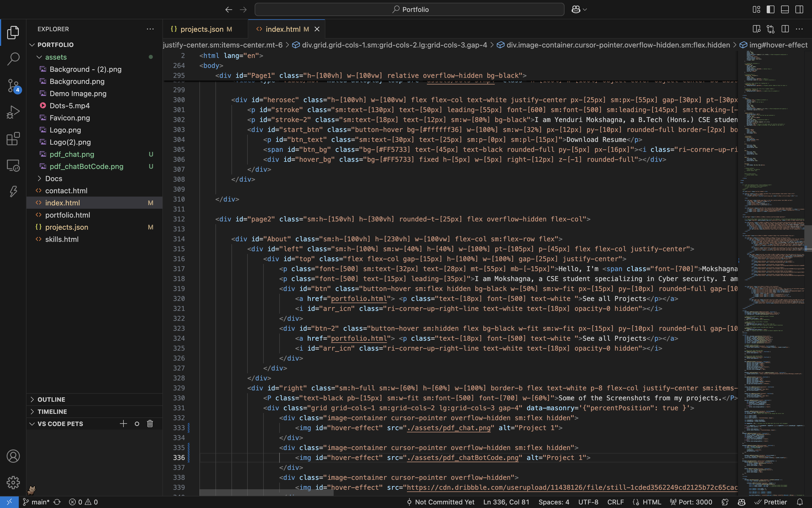Click the Prettier status item
The height and width of the screenshot is (508, 812).
click(x=771, y=502)
